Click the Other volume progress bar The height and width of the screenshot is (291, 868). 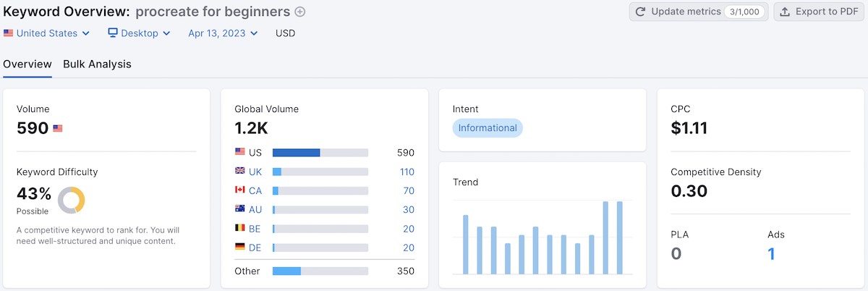pos(320,271)
